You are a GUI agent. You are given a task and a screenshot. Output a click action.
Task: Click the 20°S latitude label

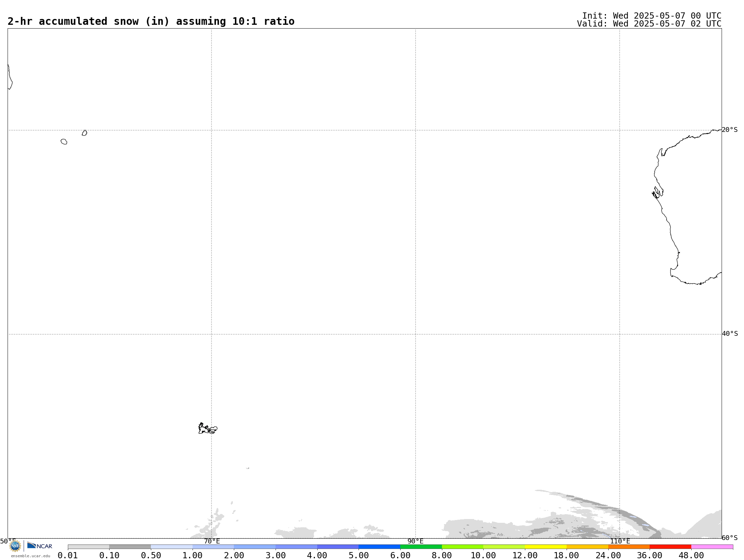tap(730, 130)
